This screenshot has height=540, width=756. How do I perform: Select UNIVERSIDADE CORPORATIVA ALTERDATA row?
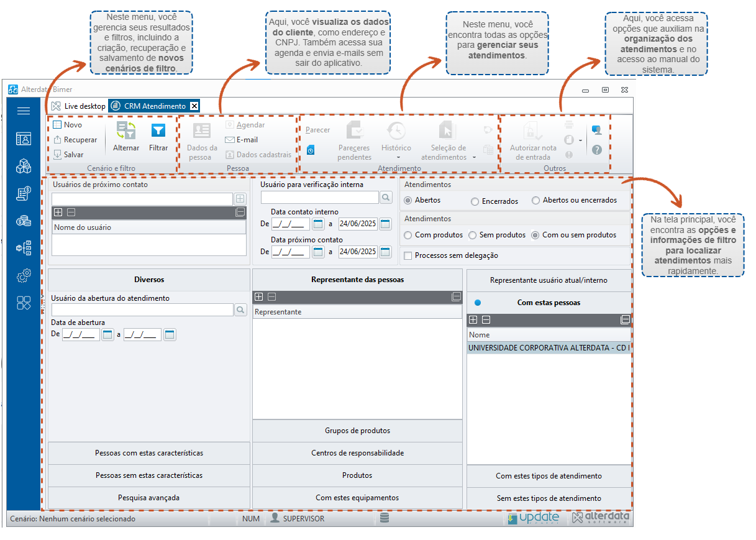coord(549,348)
